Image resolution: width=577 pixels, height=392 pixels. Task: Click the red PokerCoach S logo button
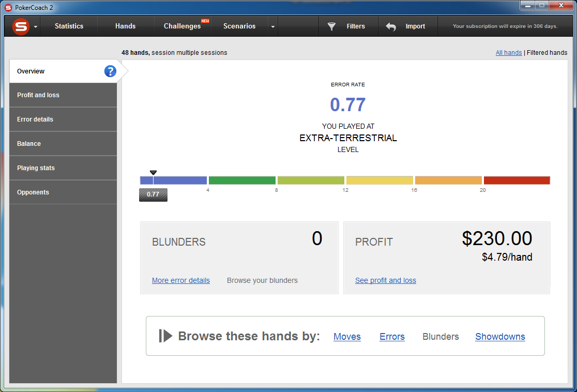click(21, 26)
